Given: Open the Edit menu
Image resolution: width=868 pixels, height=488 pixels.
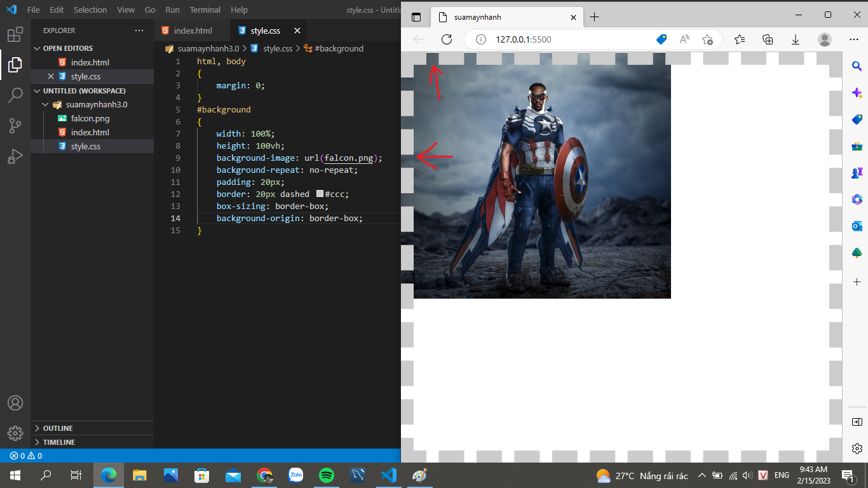Looking at the screenshot, I should click(x=57, y=10).
